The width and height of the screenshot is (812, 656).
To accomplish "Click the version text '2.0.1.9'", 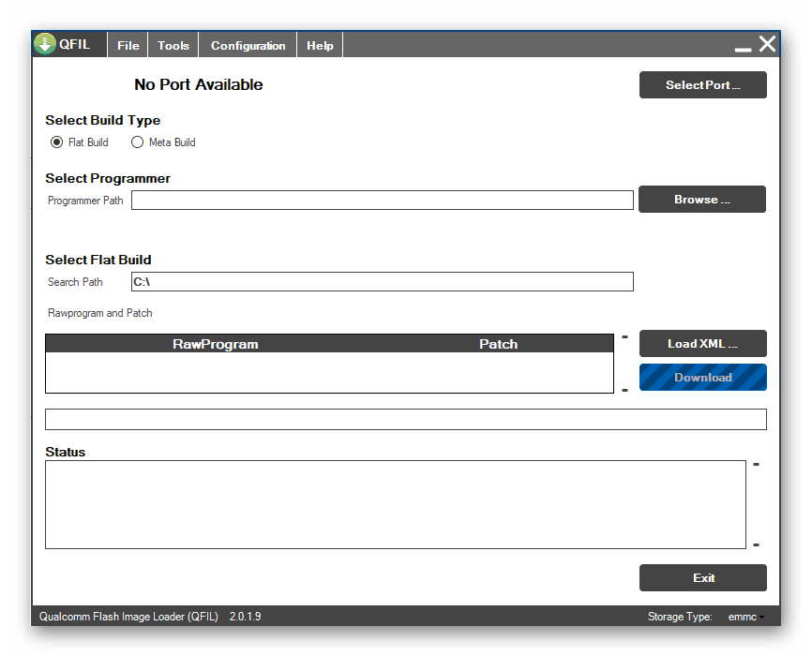I will coord(245,617).
